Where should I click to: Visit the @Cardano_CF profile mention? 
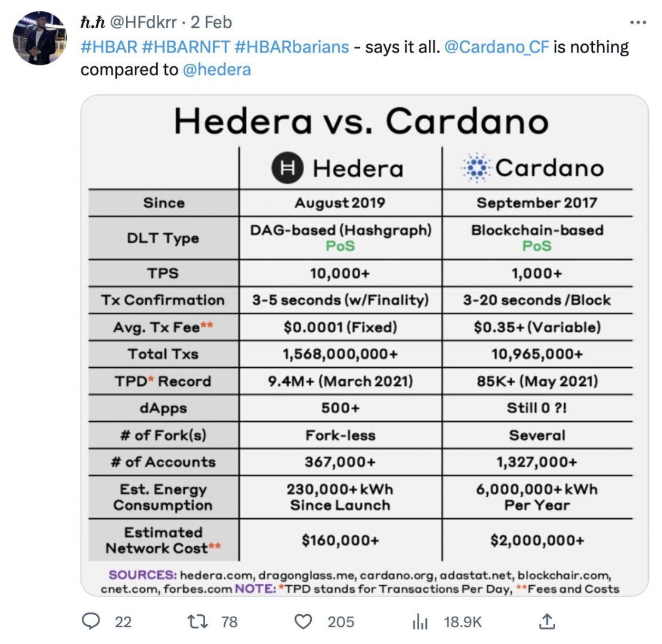[x=496, y=47]
